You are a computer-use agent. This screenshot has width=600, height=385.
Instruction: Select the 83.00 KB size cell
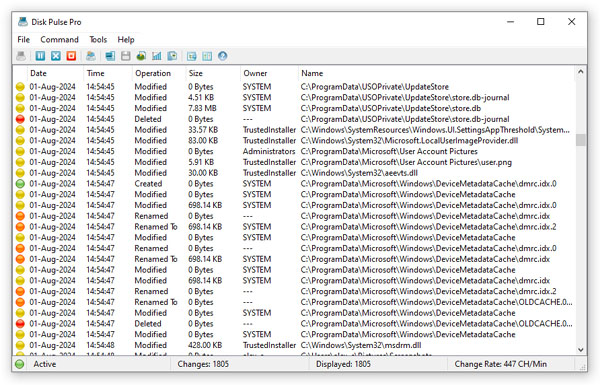click(x=203, y=140)
